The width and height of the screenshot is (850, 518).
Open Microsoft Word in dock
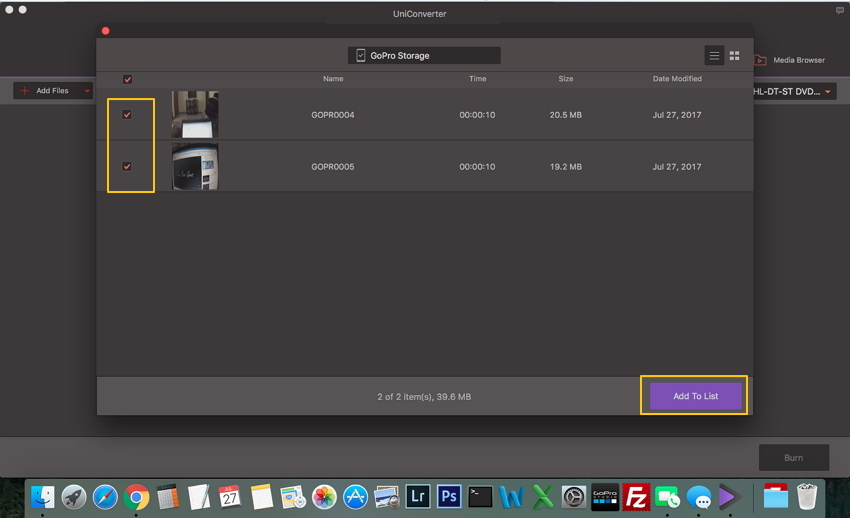point(511,497)
